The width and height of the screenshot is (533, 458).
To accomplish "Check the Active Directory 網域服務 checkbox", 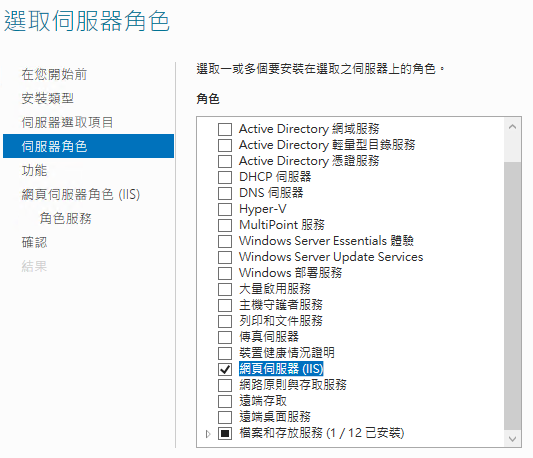I will [x=225, y=130].
